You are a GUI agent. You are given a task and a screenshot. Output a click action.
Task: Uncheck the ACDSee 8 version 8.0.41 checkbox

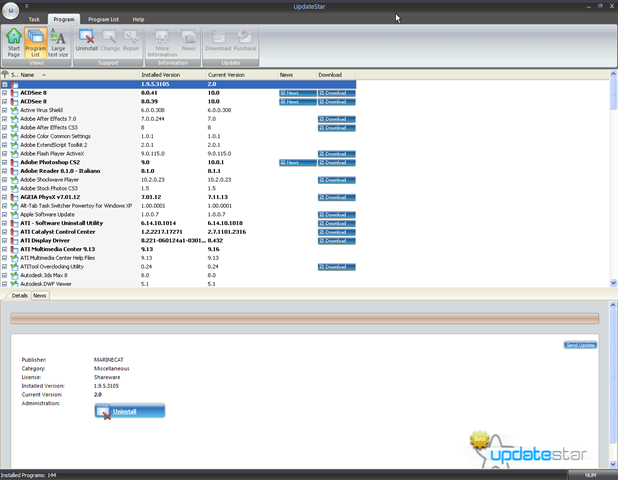point(5,93)
